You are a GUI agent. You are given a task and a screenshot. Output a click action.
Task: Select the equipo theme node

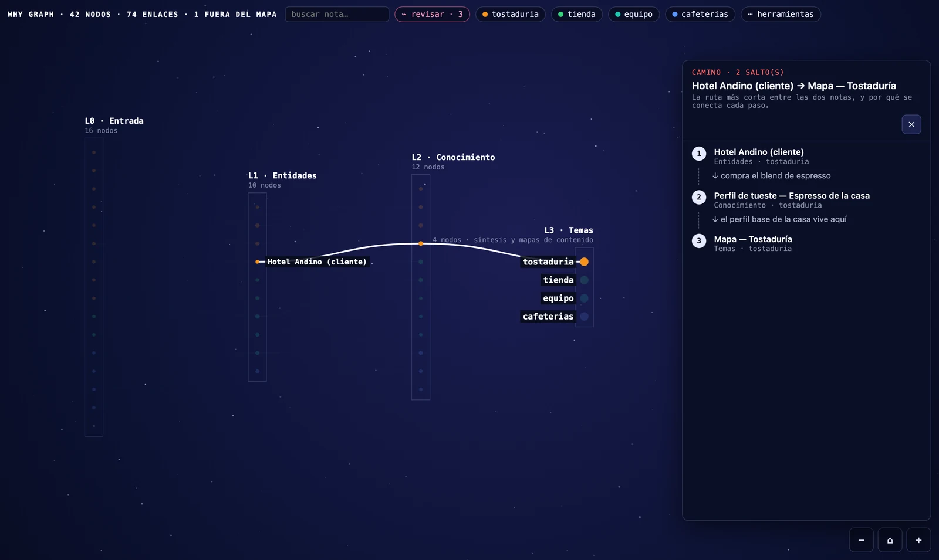(584, 298)
